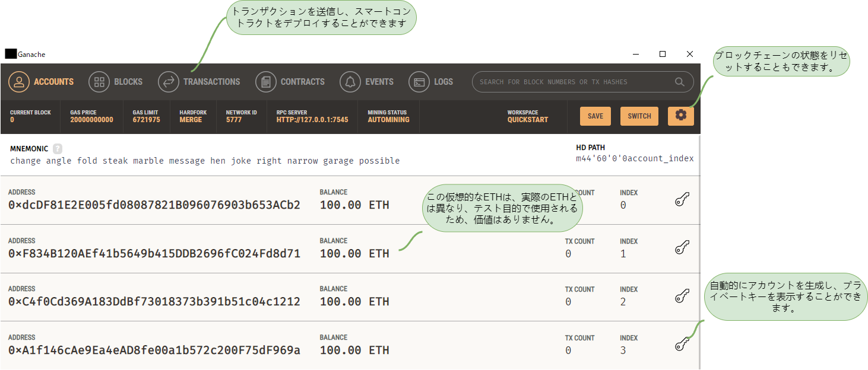The height and width of the screenshot is (370, 868).
Task: Show private key for index 0 account
Action: [x=682, y=200]
